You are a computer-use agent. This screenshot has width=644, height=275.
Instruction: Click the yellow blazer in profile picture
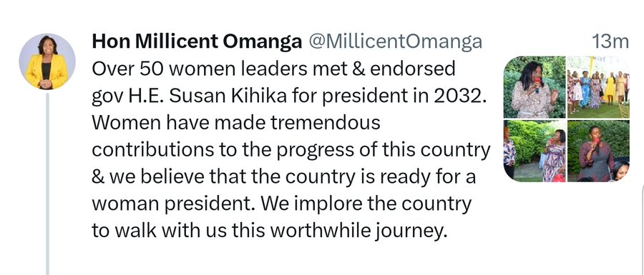click(x=47, y=71)
